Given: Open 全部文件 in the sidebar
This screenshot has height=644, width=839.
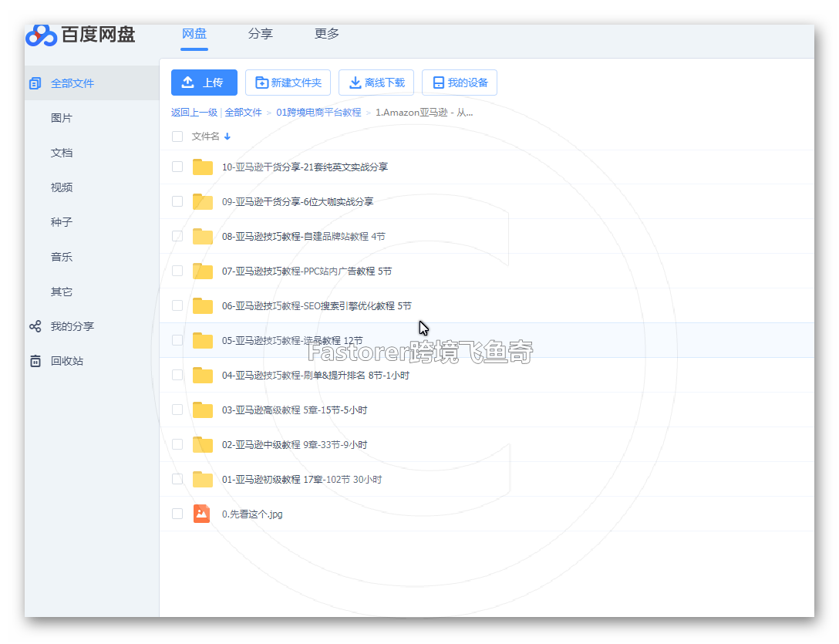Looking at the screenshot, I should (72, 83).
